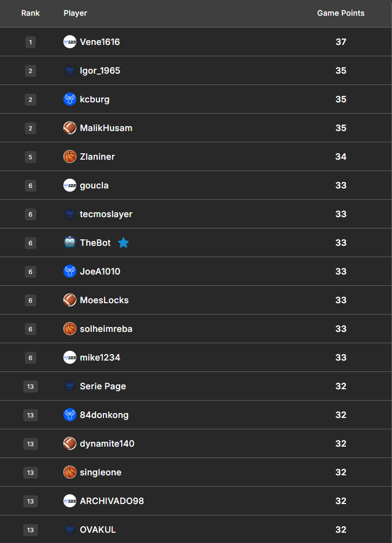Click the rank 1 badge for Vene1616

point(30,42)
